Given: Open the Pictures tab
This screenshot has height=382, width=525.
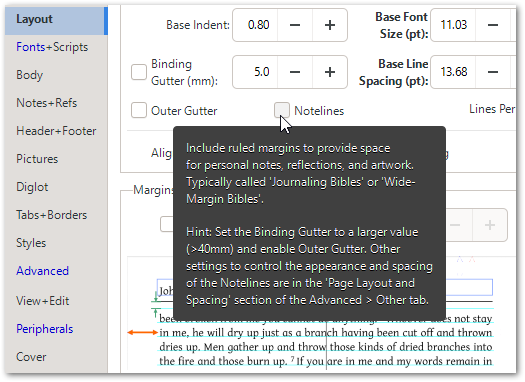Looking at the screenshot, I should (37, 159).
